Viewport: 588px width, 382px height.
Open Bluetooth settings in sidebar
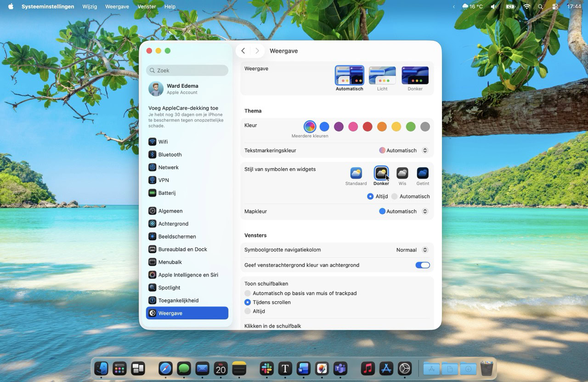(170, 155)
